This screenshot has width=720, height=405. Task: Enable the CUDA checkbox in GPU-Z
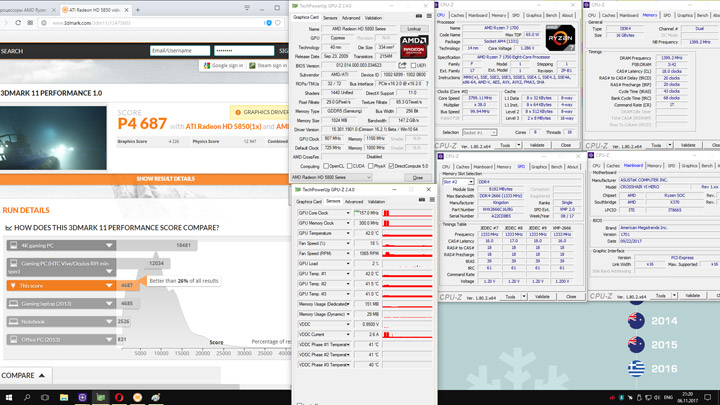point(349,166)
